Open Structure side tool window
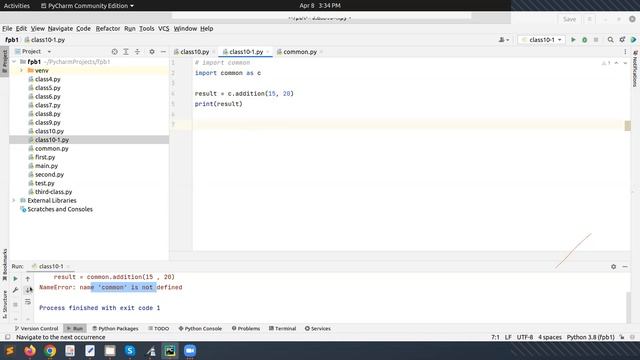640x360 pixels. pos(5,304)
